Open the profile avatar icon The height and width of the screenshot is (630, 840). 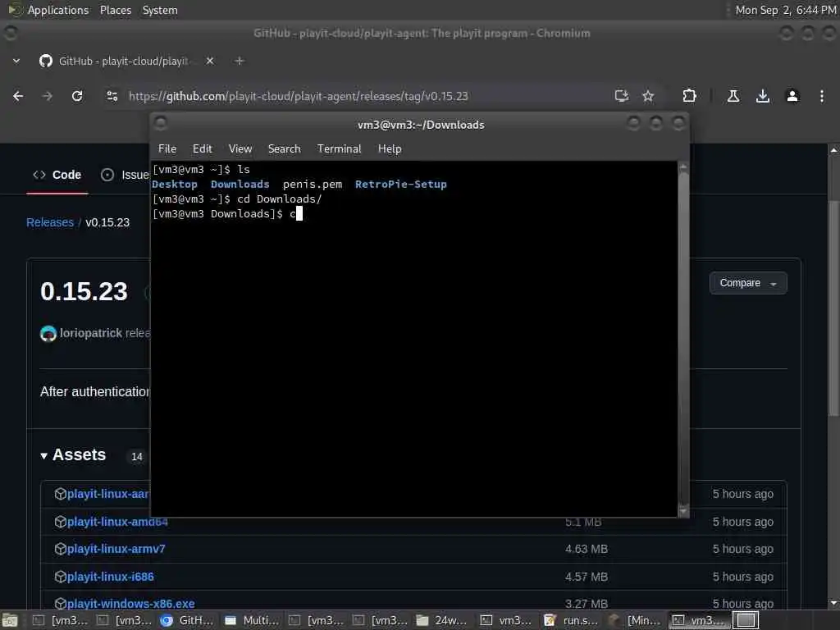click(792, 96)
